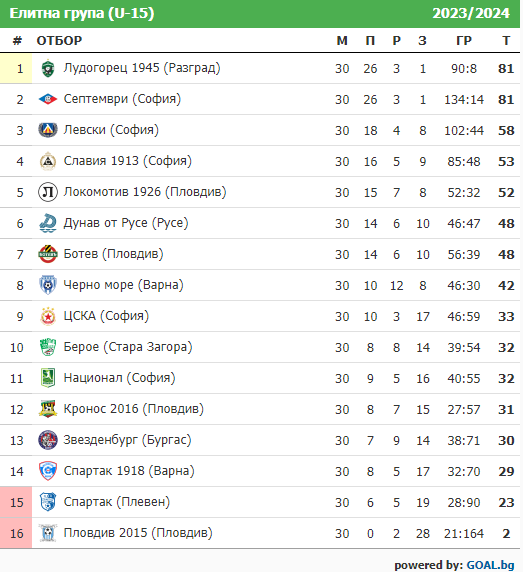Click the Т points column header

(x=506, y=40)
